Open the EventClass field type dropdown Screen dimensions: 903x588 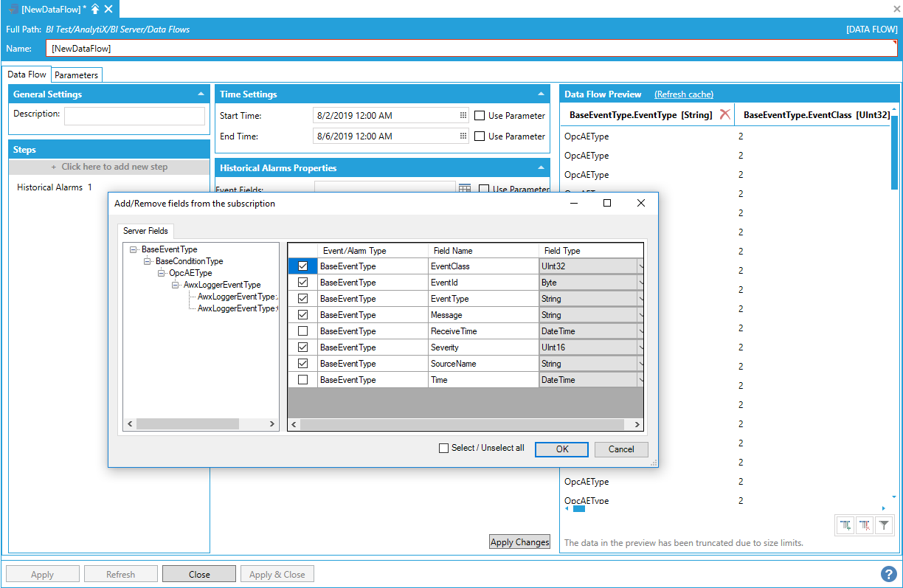point(640,266)
